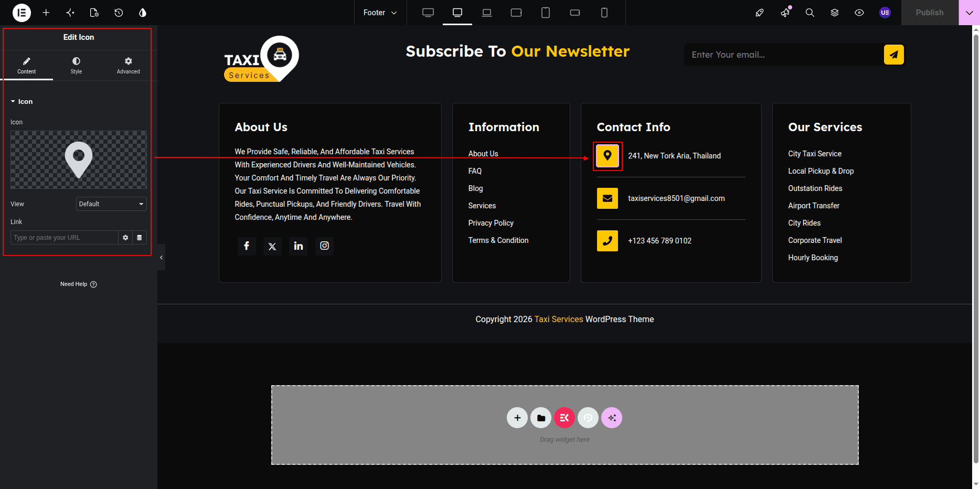The image size is (980, 489).
Task: Open the History clock icon
Action: coord(119,13)
